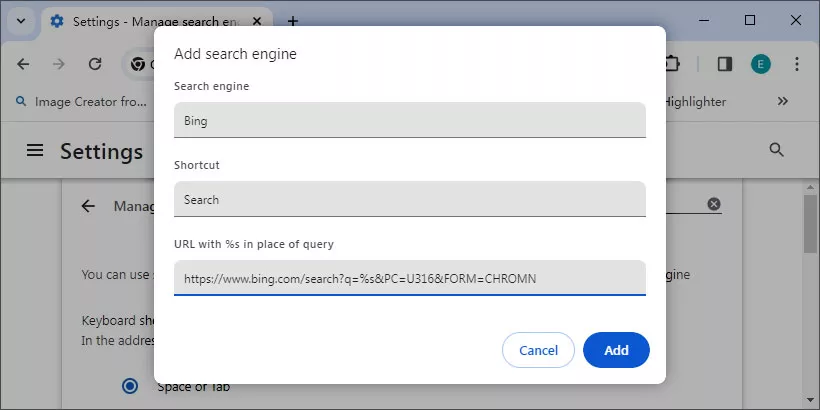Minimize the Chrome window
The image size is (820, 410).
pyautogui.click(x=704, y=20)
